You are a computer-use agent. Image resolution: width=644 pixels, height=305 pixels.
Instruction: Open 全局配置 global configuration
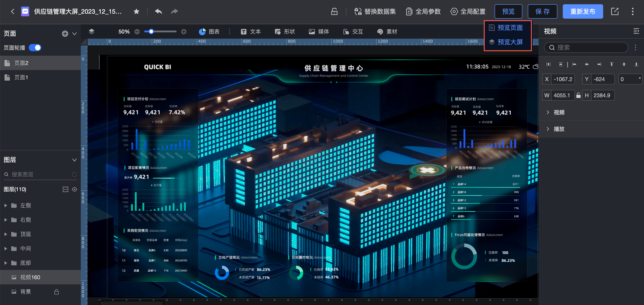(x=468, y=11)
